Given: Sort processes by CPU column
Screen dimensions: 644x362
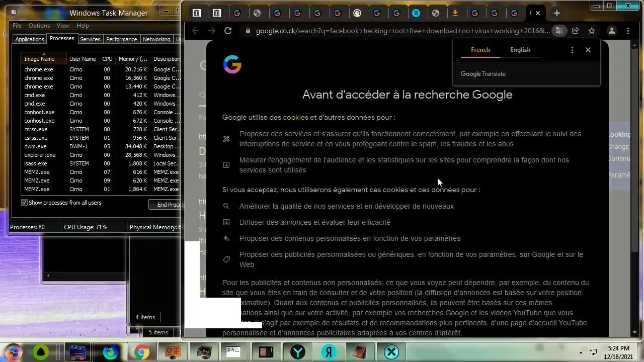Looking at the screenshot, I should pyautogui.click(x=107, y=59).
